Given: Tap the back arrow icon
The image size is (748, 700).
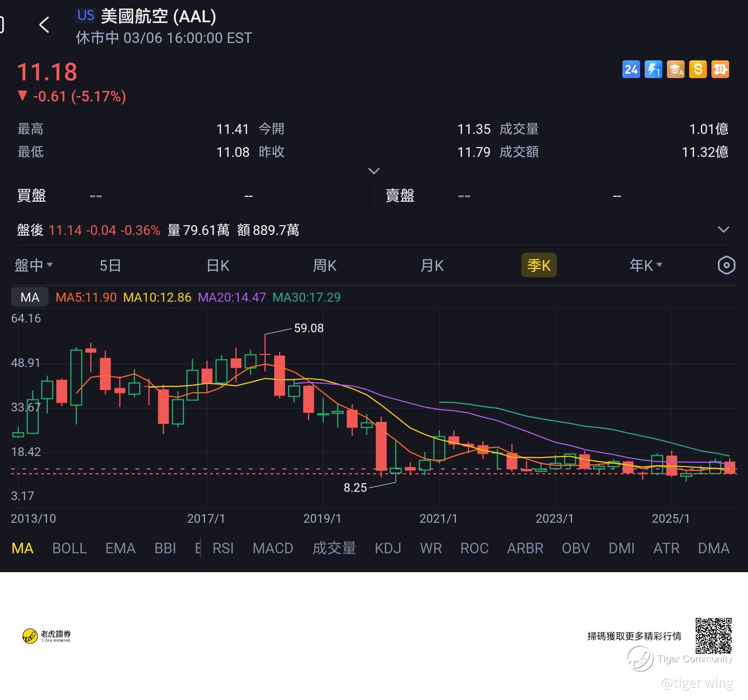Looking at the screenshot, I should pos(44,25).
